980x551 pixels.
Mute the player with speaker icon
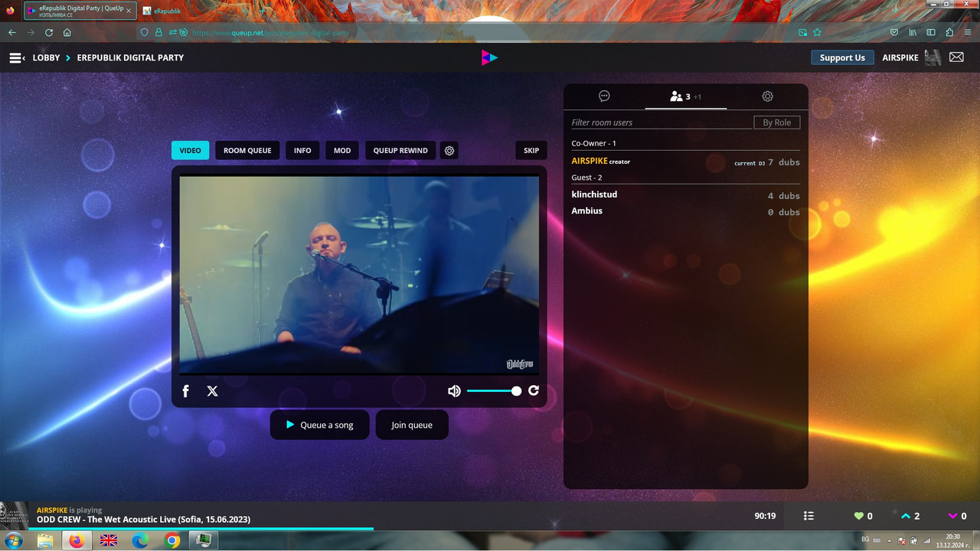454,391
